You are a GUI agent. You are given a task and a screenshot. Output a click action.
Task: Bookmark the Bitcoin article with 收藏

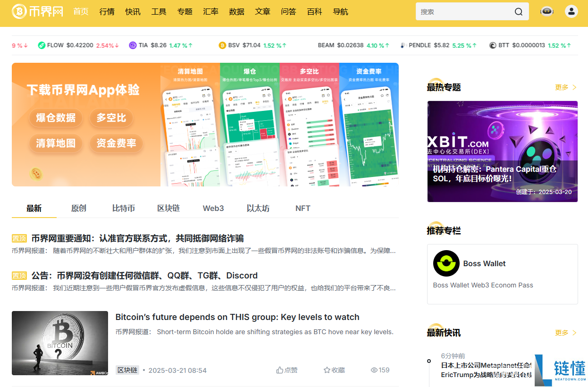[x=334, y=370]
